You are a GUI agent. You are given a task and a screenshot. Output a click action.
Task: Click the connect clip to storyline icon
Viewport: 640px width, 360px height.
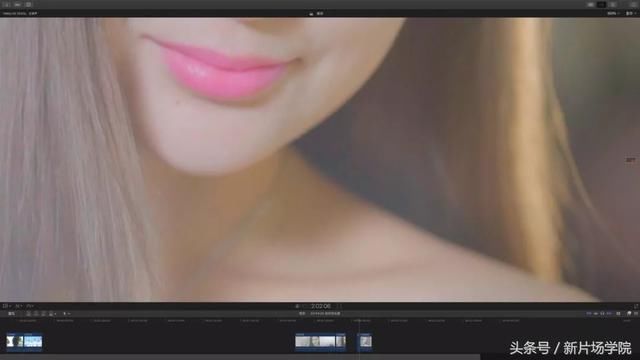tap(29, 313)
